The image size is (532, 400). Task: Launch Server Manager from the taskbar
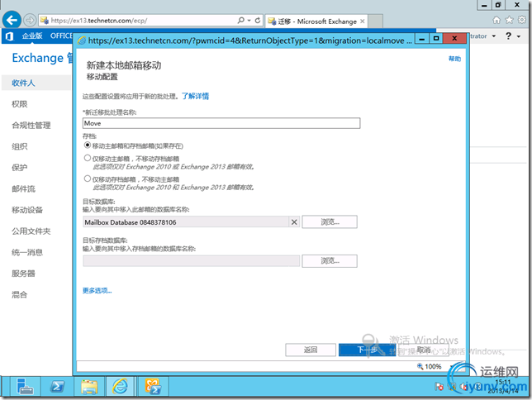25,387
